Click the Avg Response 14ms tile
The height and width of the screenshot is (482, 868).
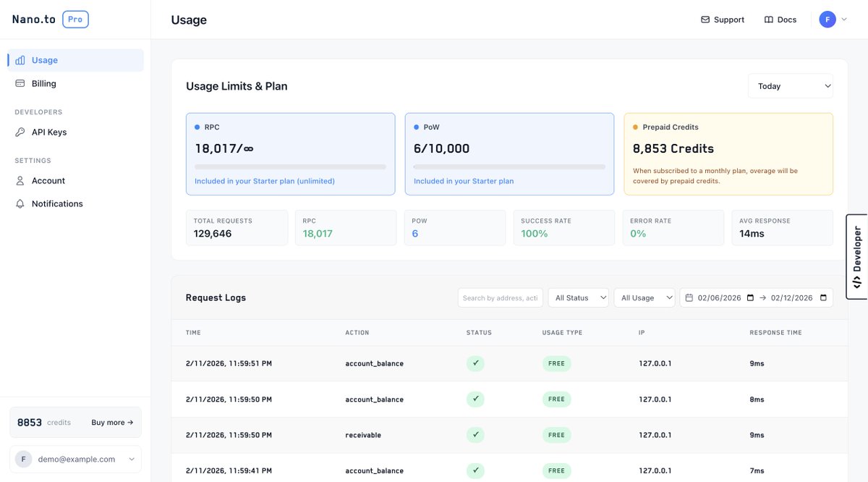(x=782, y=228)
